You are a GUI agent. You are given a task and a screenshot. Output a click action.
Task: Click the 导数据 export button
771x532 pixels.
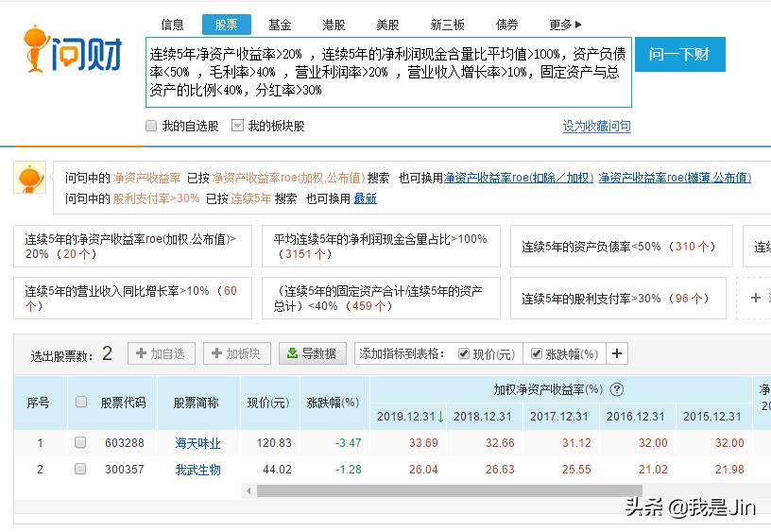pos(313,353)
